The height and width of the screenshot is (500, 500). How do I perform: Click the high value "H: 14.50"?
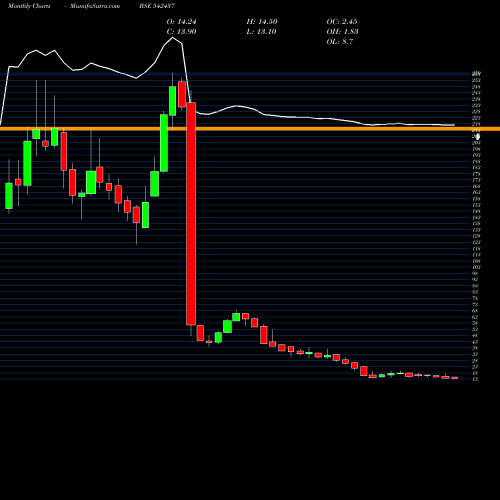pos(262,22)
